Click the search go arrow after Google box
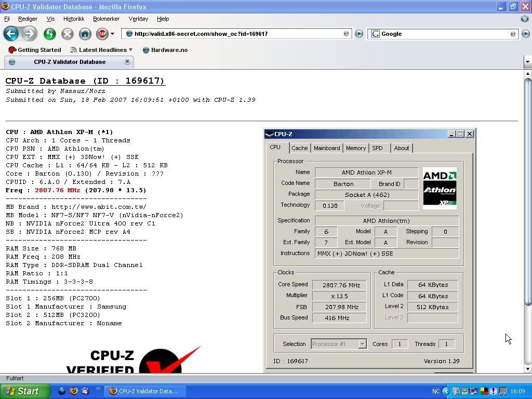The width and height of the screenshot is (532, 399). point(526,34)
